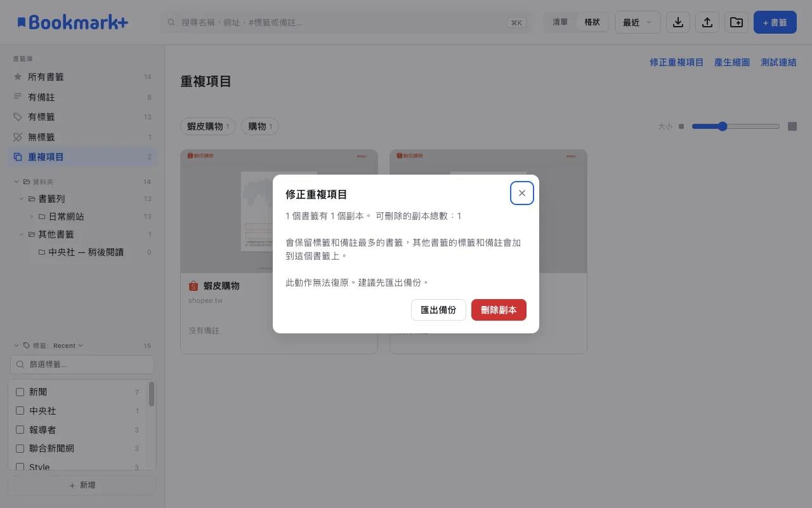Close the 修正重複項目 dialog
The image size is (812, 508).
522,193
